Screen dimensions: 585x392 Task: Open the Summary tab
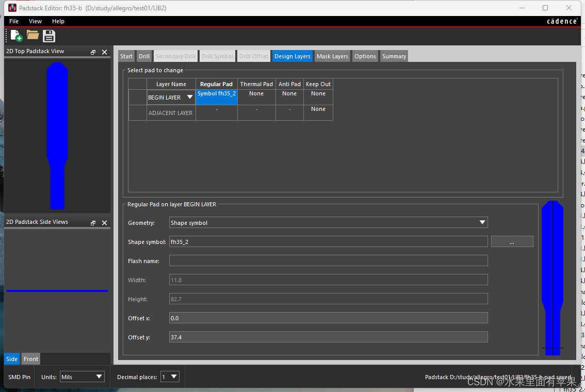[x=394, y=56]
